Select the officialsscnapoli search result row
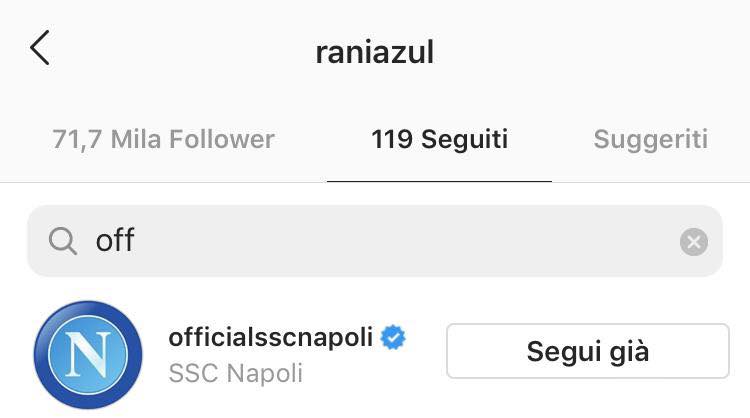750x418 pixels. (x=375, y=355)
